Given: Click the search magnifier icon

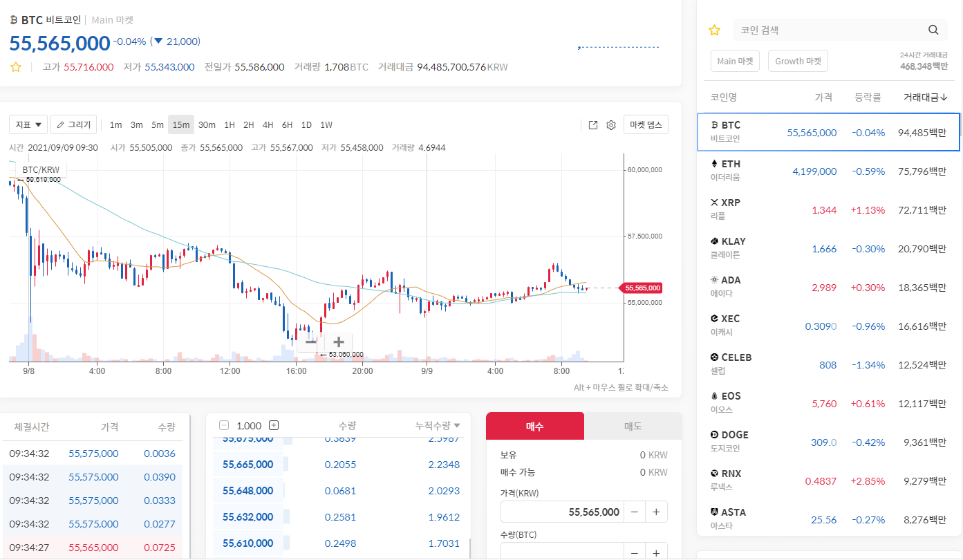Looking at the screenshot, I should [x=933, y=30].
